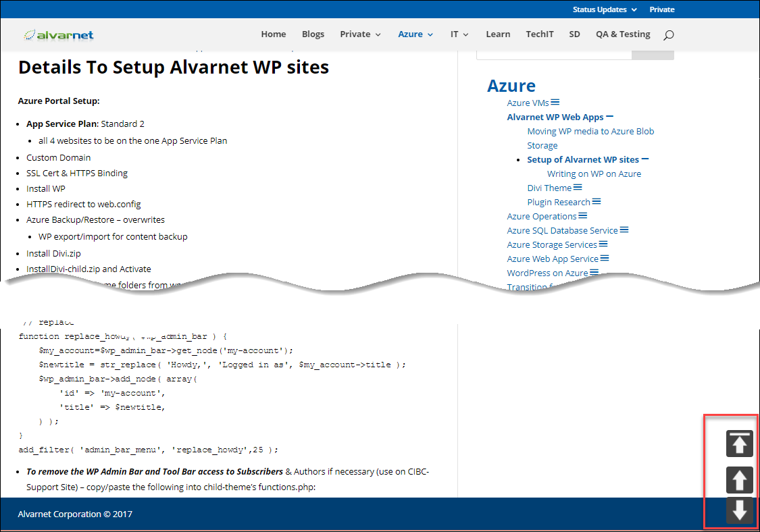
Task: Click the scroll-to-top arrow button
Action: point(739,444)
